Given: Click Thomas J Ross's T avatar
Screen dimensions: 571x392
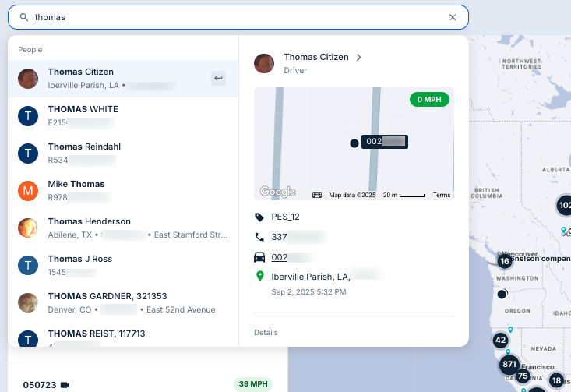Looking at the screenshot, I should tap(28, 265).
